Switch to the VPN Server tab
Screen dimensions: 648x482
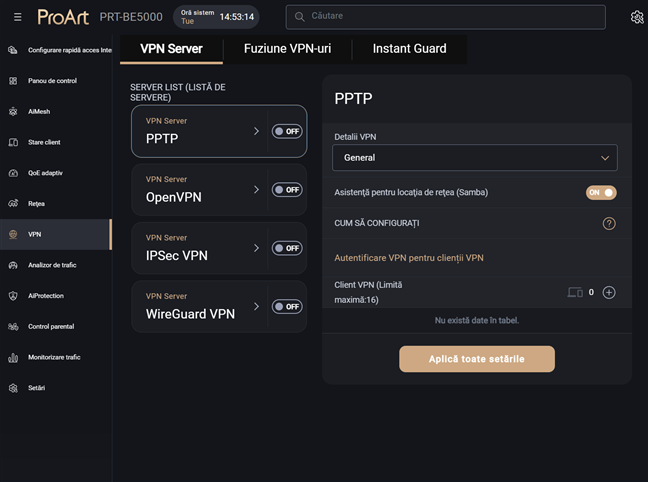click(x=171, y=49)
